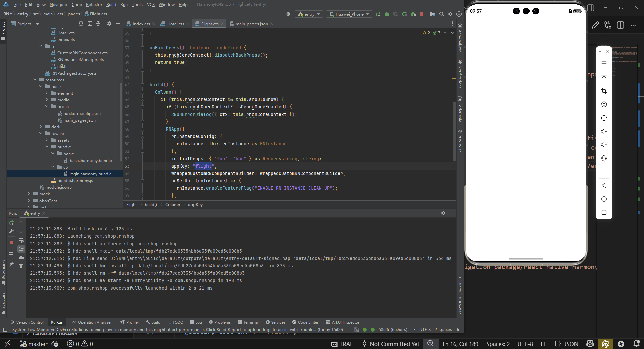Viewport: 644px width, 349px height.
Task: Switch to the Hotel.ets editor tab
Action: coord(175,24)
